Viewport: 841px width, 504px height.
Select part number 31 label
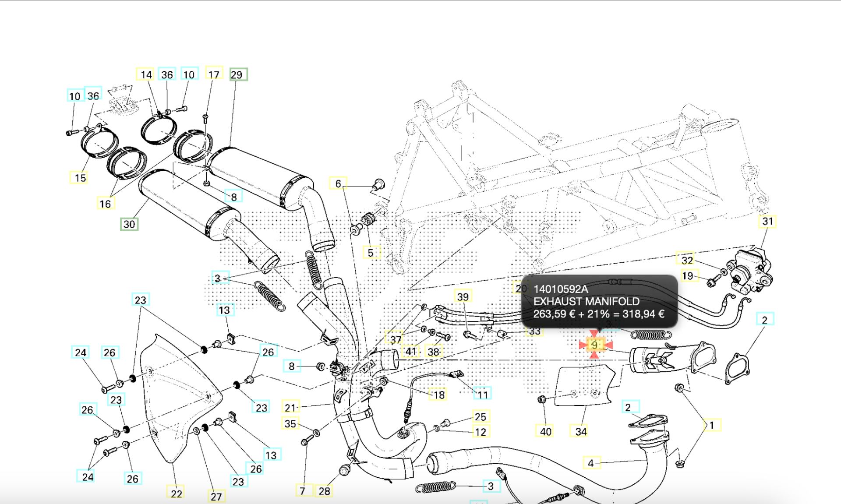click(767, 221)
